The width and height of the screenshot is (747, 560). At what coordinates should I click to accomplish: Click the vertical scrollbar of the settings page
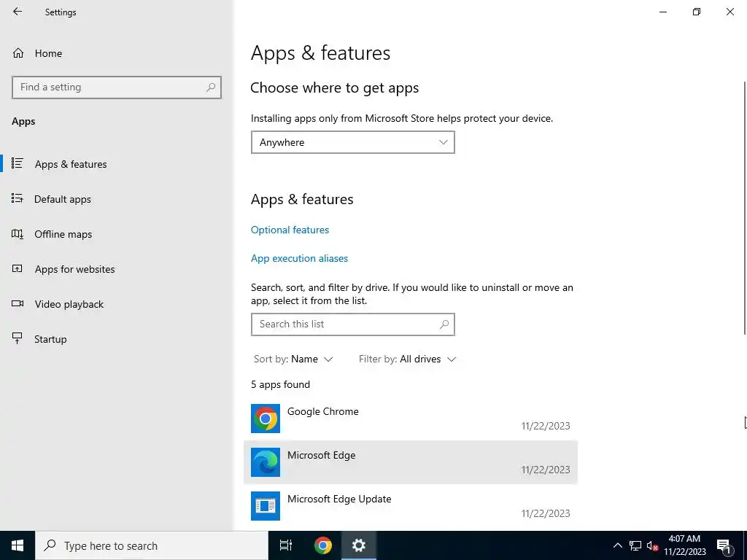(x=745, y=208)
